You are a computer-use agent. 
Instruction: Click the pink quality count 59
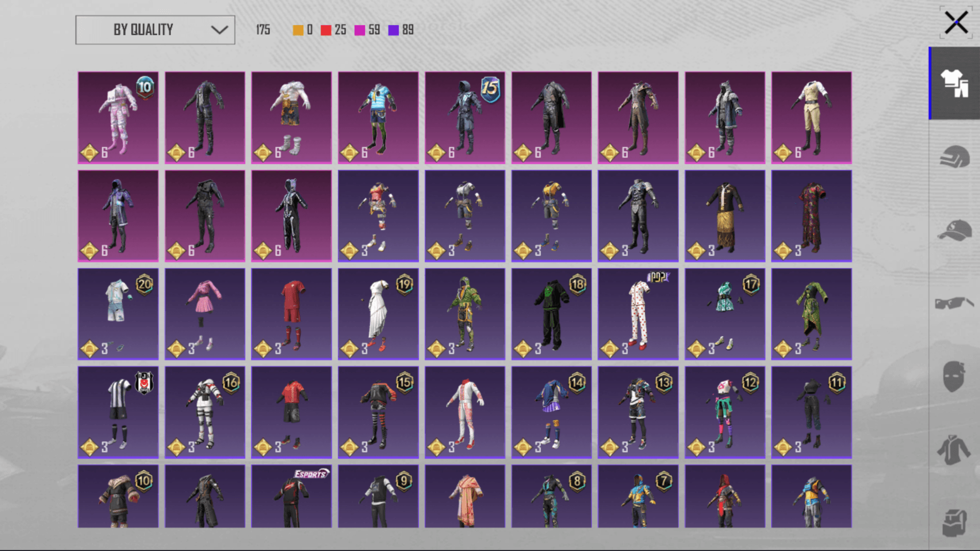(367, 30)
